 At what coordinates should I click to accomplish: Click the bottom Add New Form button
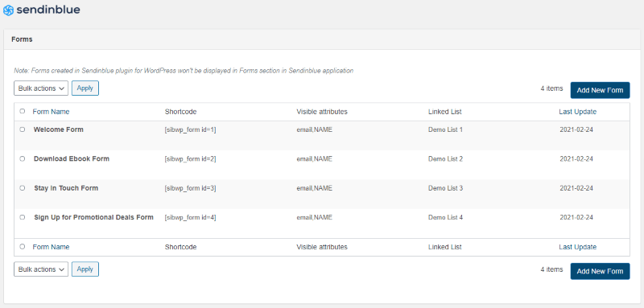(x=600, y=271)
